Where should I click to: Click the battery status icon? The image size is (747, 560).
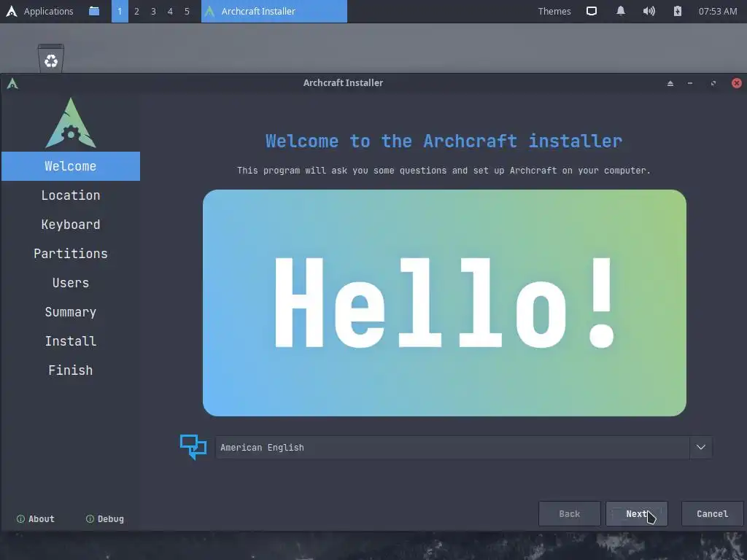click(x=678, y=11)
